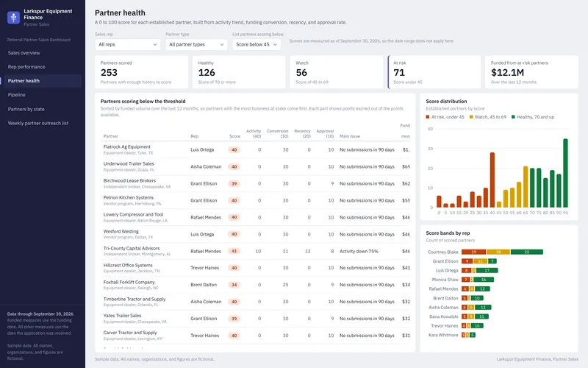Viewport: 588px width, 368px height.
Task: Select Birchwood Lease Brokers row
Action: [x=255, y=183]
